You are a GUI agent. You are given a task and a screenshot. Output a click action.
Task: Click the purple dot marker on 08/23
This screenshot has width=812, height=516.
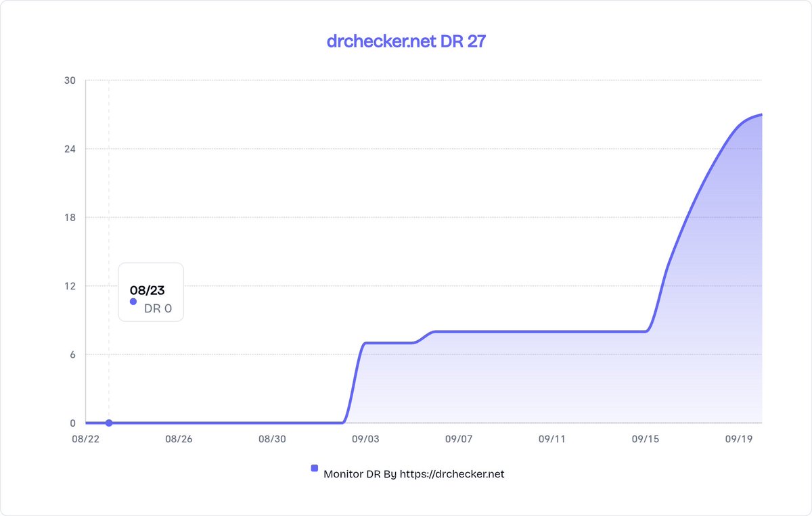pyautogui.click(x=108, y=423)
